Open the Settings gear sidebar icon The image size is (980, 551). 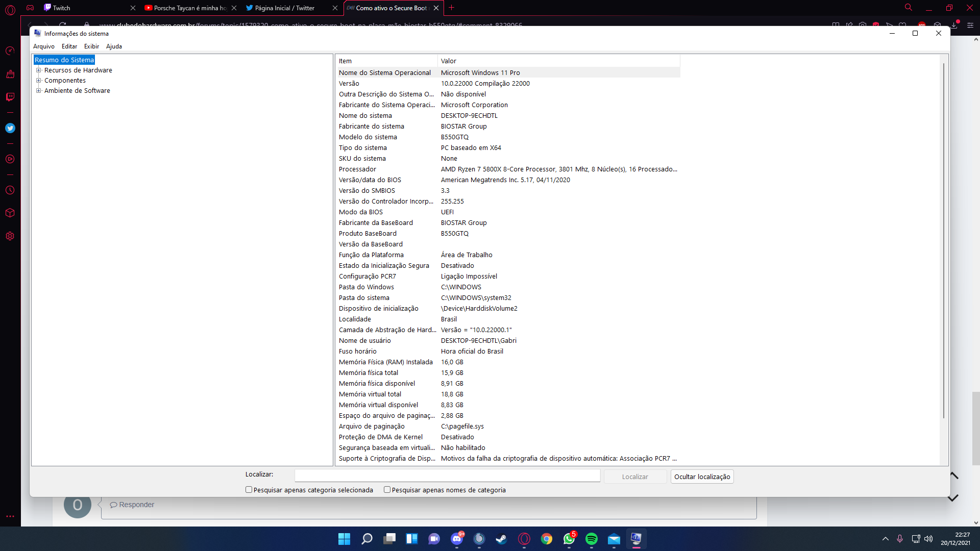10,236
